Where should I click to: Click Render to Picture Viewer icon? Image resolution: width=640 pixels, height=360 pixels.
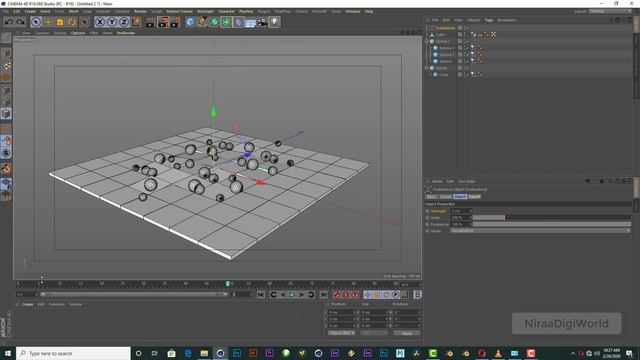(163, 22)
